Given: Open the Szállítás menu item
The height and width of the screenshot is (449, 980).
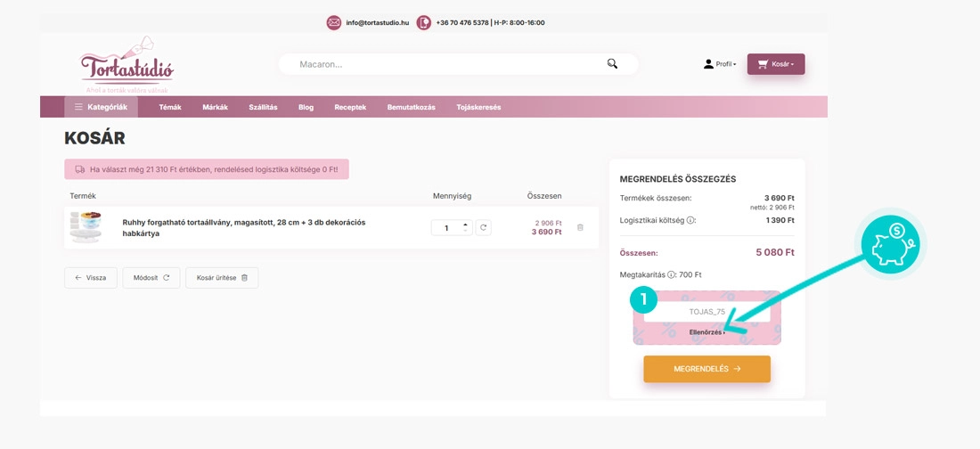Looking at the screenshot, I should pos(263,107).
